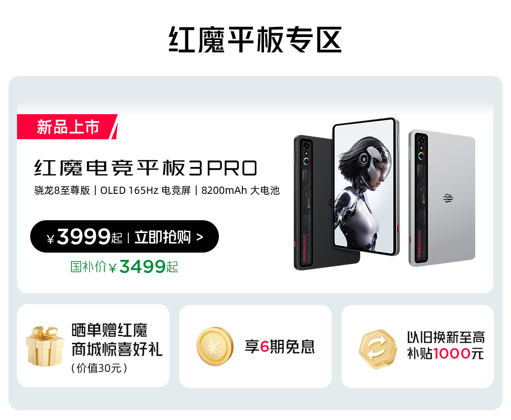Click the 红魔平板专区 section heading
This screenshot has width=511, height=420.
click(x=255, y=40)
